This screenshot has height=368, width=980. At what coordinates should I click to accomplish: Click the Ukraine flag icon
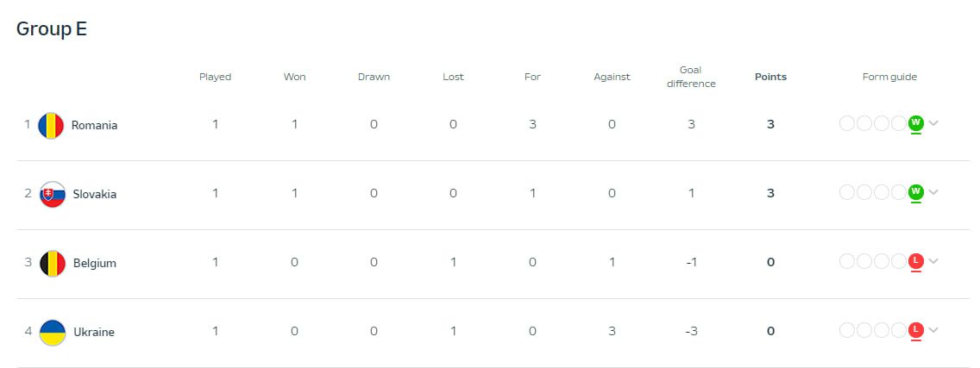pos(52,332)
